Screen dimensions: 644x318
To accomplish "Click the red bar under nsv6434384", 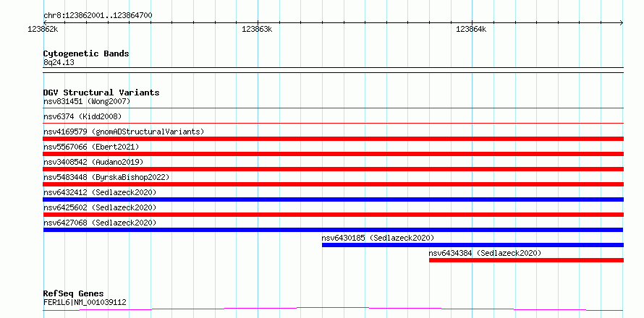I will tap(526, 260).
